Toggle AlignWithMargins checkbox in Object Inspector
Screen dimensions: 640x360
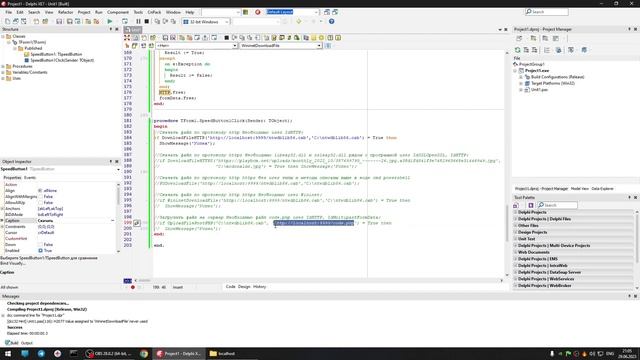click(x=40, y=197)
